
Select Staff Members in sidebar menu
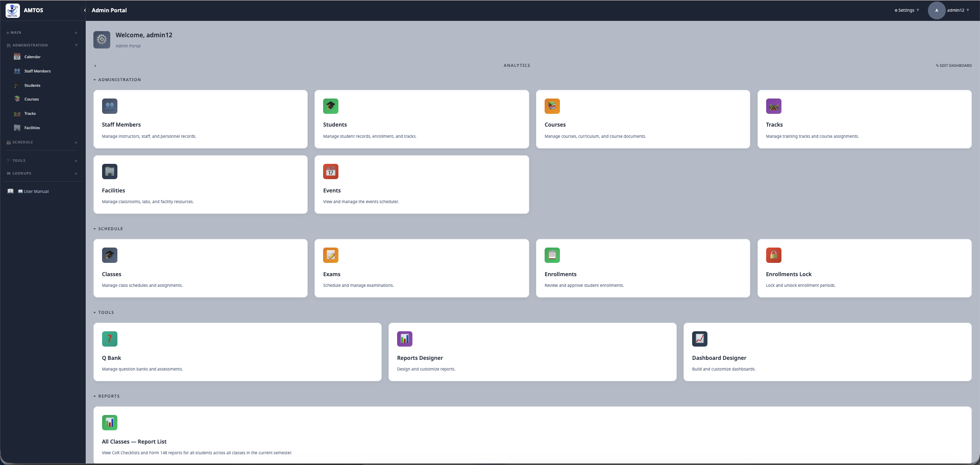pyautogui.click(x=38, y=71)
